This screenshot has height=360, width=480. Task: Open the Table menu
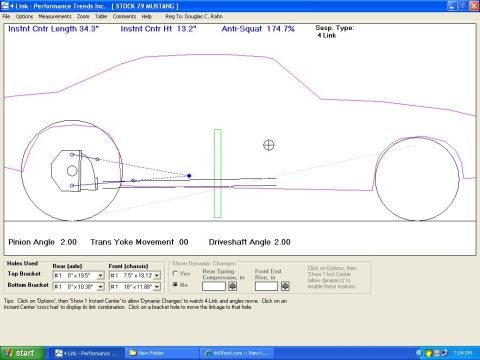point(101,16)
